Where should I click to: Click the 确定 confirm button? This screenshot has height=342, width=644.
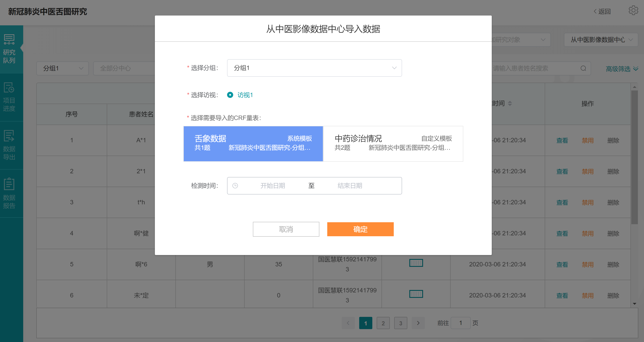point(360,229)
